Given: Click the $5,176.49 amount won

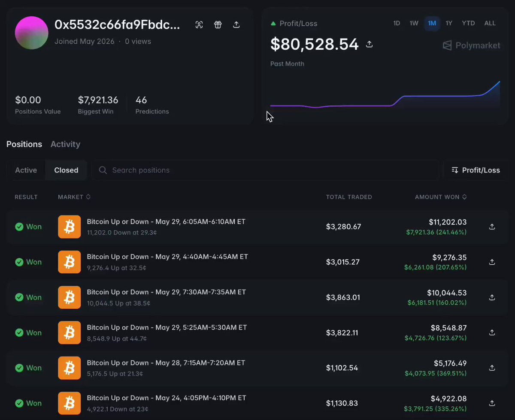Looking at the screenshot, I should [x=449, y=363].
